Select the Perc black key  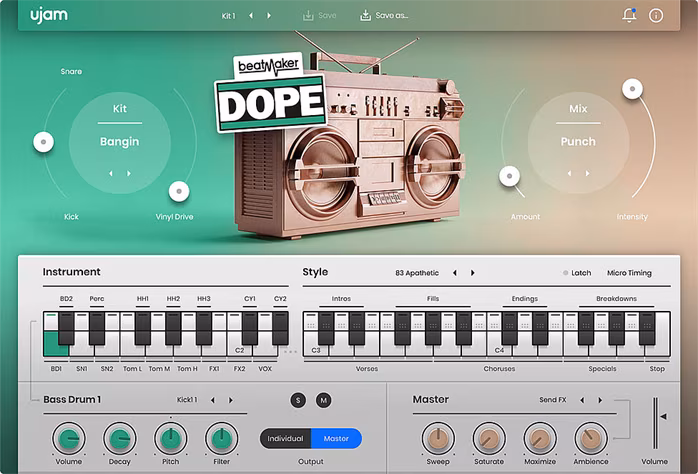pyautogui.click(x=97, y=328)
